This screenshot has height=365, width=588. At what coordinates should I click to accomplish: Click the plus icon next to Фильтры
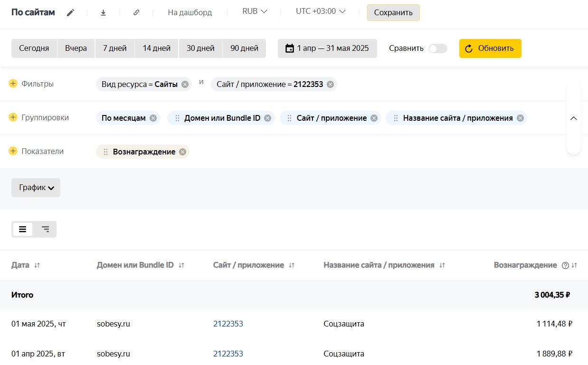point(13,84)
